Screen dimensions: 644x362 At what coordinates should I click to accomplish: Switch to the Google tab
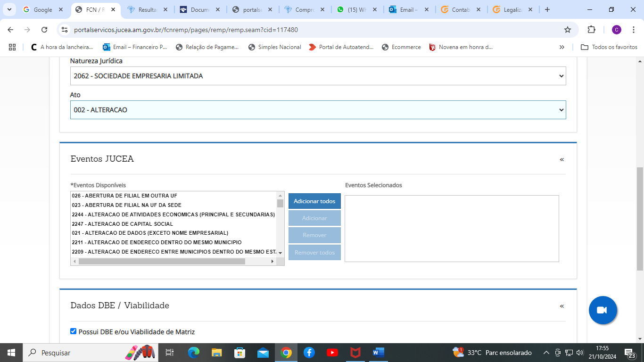43,9
